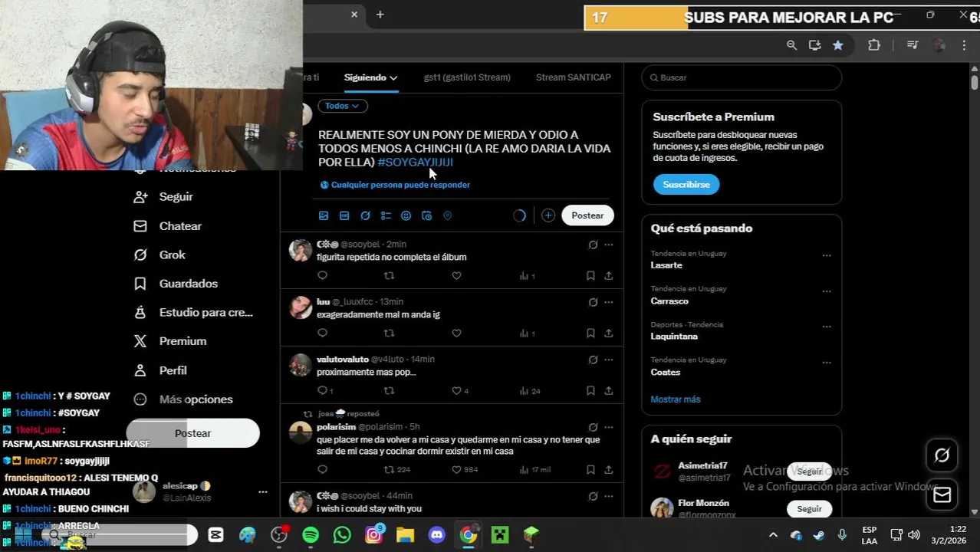Follow Flor Monzón
980x552 pixels.
(x=809, y=509)
